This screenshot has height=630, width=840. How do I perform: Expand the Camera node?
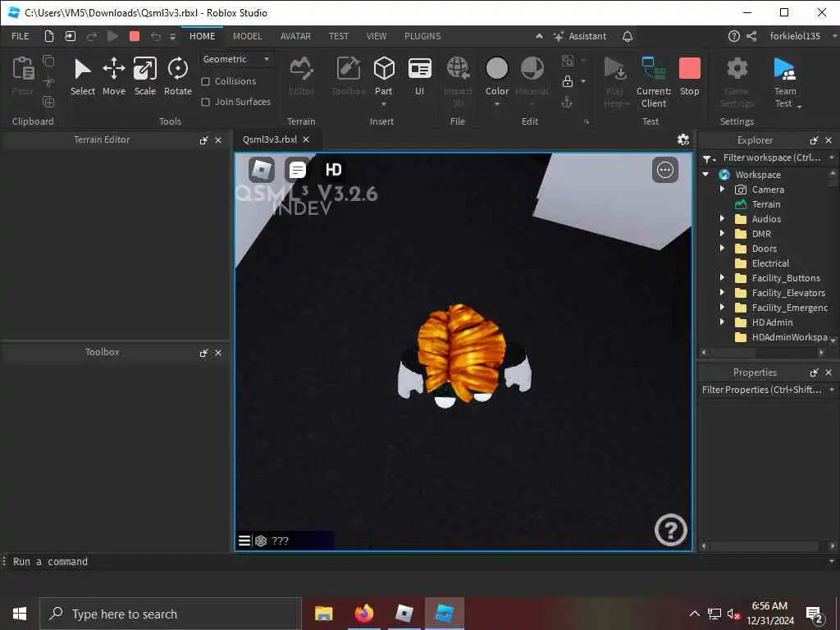(722, 189)
